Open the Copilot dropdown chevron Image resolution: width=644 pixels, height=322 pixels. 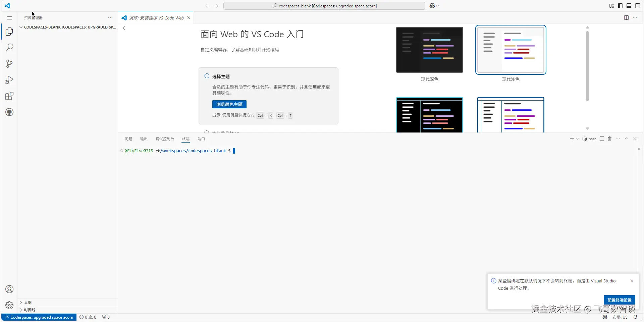[x=438, y=6]
